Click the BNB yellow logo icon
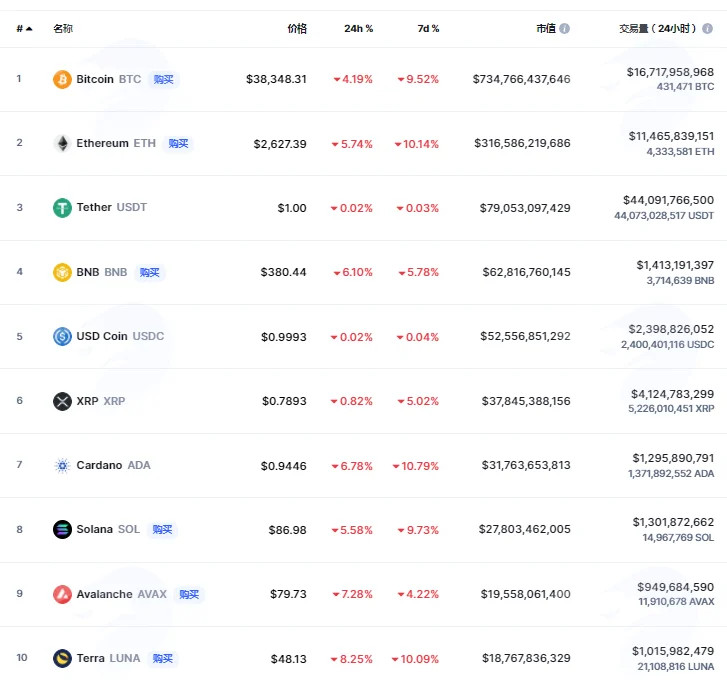Screen dimensions: 727x683 [x=62, y=272]
